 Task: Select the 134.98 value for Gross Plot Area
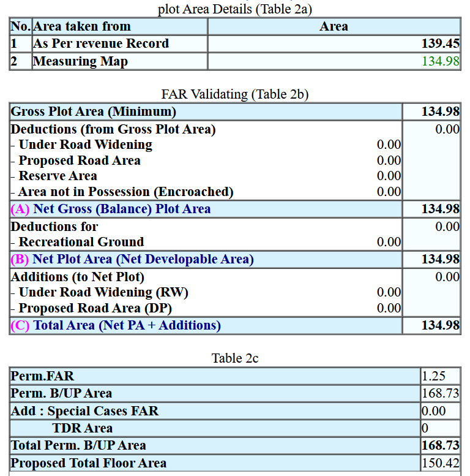coord(440,111)
